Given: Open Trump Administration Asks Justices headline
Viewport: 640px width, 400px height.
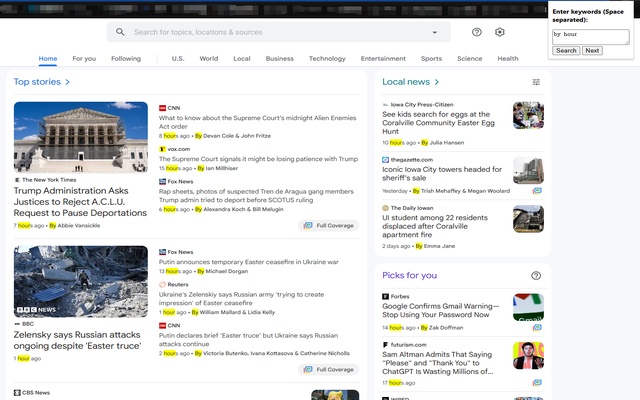Looking at the screenshot, I should pos(80,202).
